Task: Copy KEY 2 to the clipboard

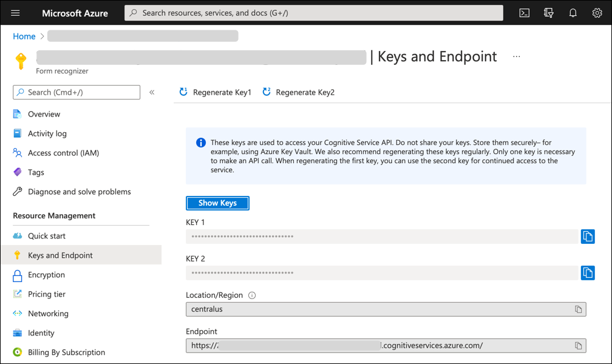Action: 588,273
